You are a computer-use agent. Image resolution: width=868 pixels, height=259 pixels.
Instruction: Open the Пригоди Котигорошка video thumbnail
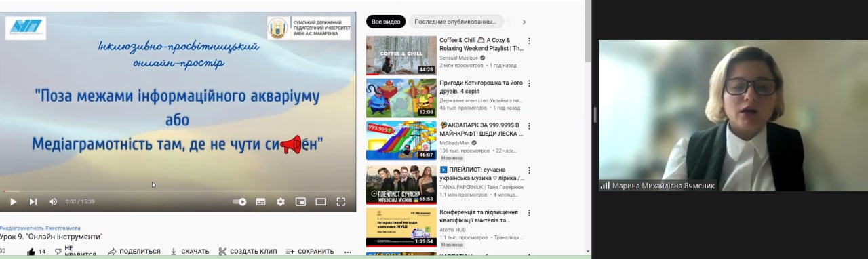401,98
